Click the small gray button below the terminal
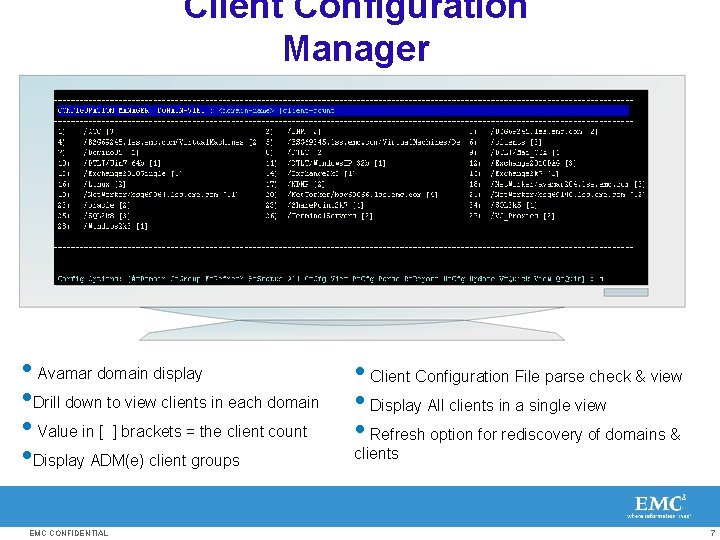The height and width of the screenshot is (540, 720). [626, 292]
